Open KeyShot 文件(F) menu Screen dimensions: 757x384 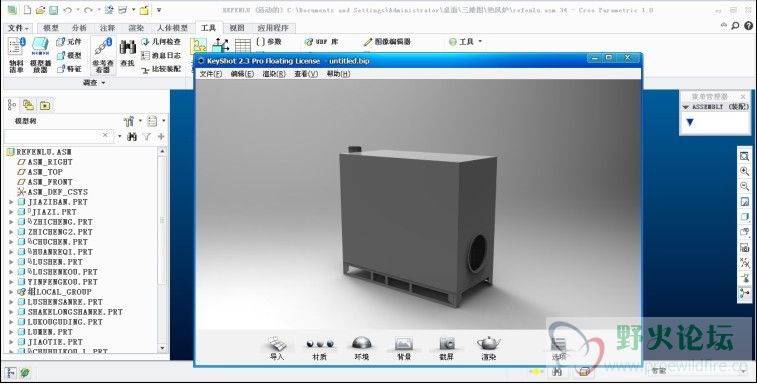tap(210, 74)
